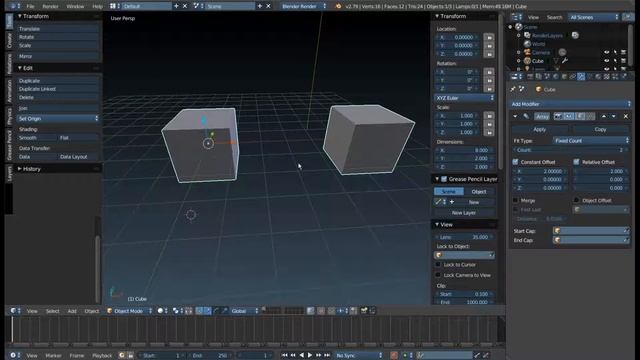Open the No Sync playback dropdown
Image resolution: width=640 pixels, height=360 pixels.
pos(359,355)
